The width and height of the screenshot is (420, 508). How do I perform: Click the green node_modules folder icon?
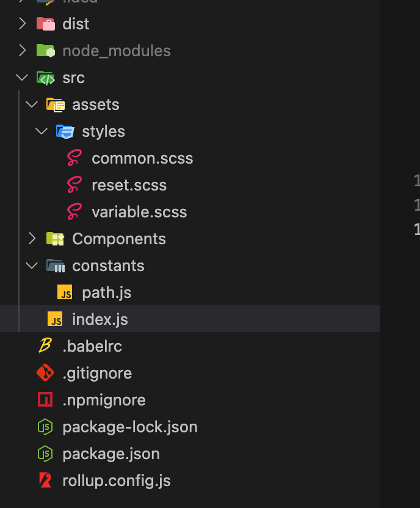(45, 51)
